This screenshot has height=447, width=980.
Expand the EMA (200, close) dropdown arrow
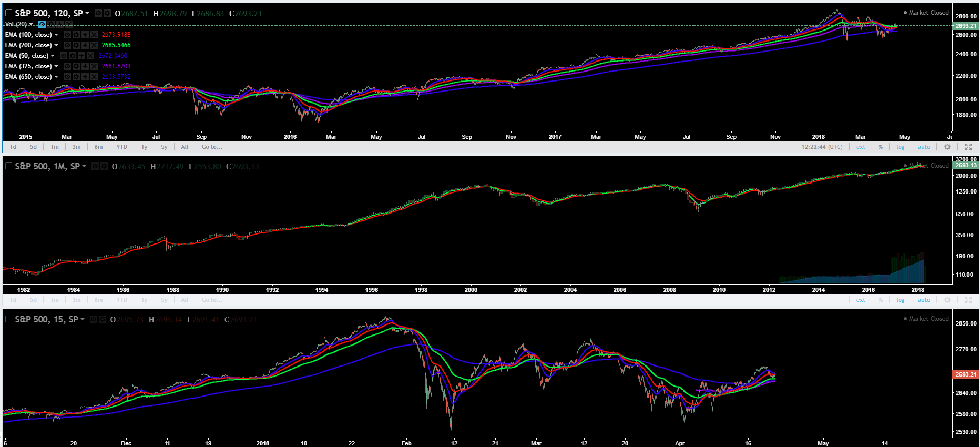click(x=56, y=45)
